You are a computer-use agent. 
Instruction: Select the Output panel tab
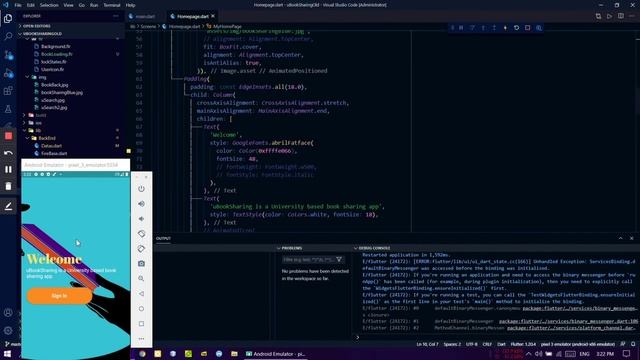pos(163,238)
